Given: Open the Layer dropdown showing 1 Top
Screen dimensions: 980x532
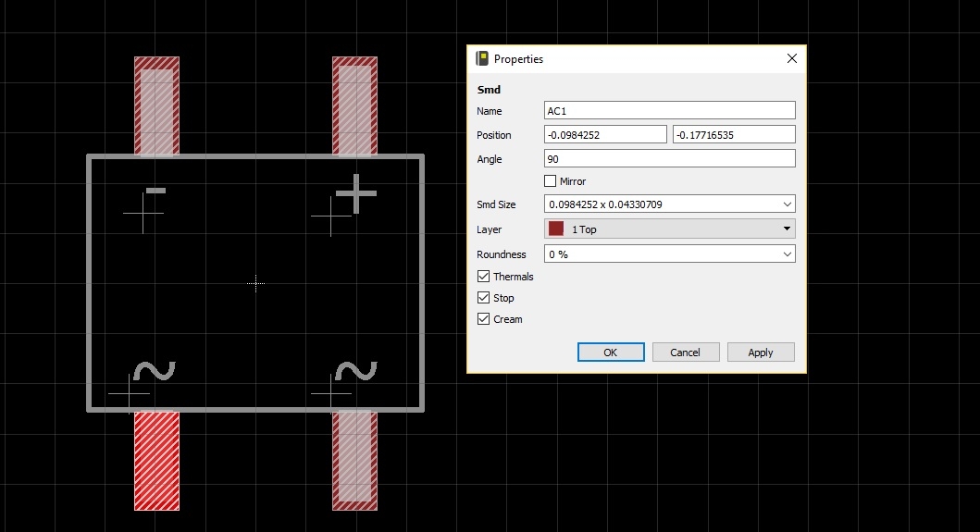Looking at the screenshot, I should pyautogui.click(x=669, y=229).
